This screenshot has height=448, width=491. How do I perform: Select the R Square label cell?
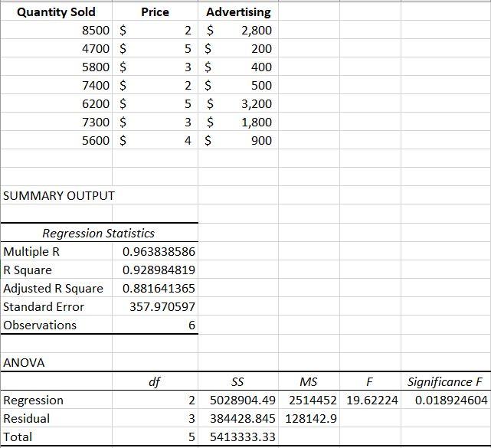click(56, 270)
